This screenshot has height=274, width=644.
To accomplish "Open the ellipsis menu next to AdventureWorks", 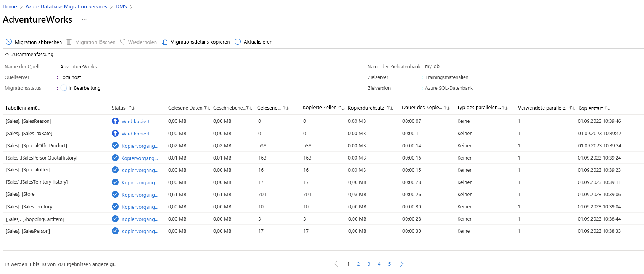I will [84, 19].
